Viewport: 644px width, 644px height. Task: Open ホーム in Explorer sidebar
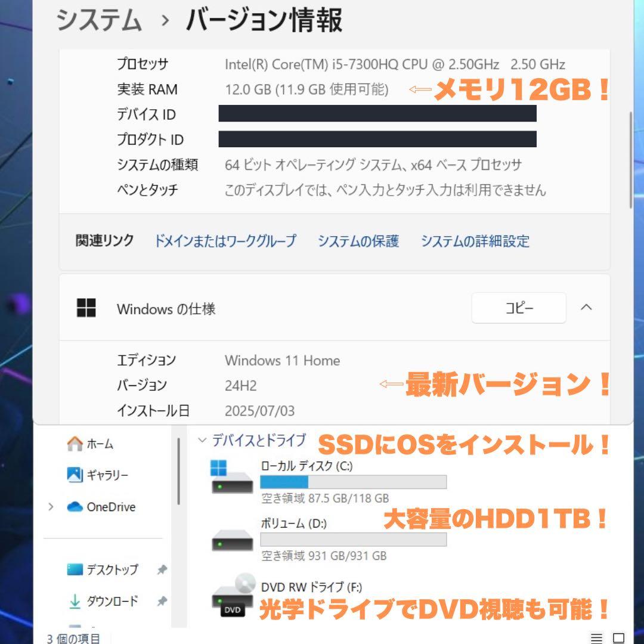click(x=90, y=444)
